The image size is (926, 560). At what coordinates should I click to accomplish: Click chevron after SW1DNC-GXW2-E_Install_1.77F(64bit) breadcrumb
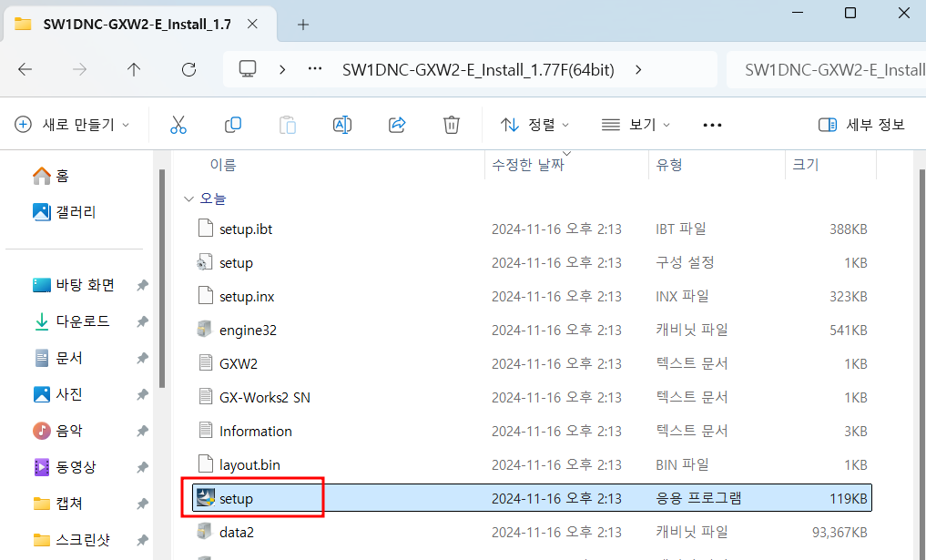coord(638,69)
